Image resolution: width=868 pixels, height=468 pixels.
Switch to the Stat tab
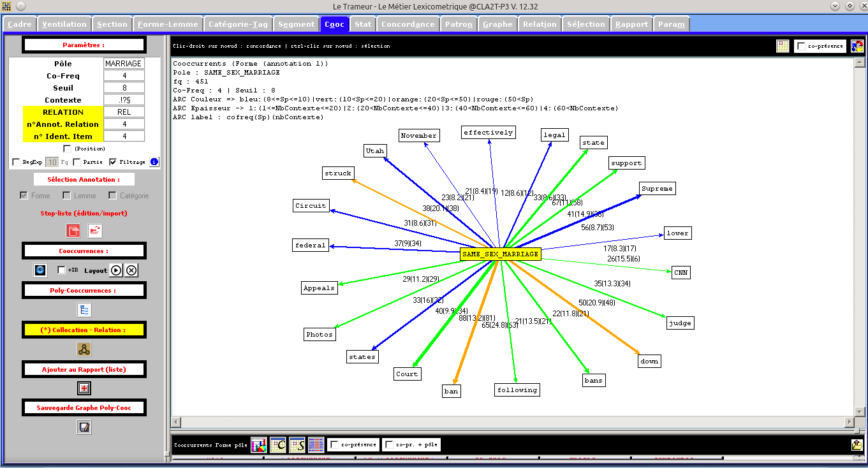click(363, 24)
